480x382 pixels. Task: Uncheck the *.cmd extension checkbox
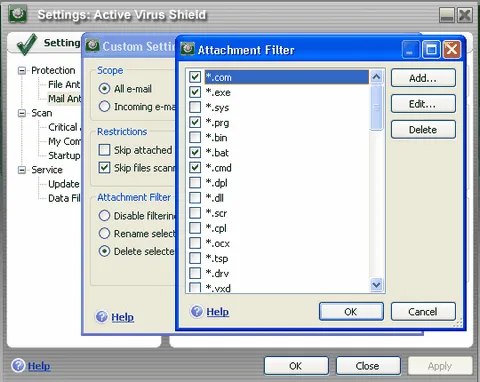195,167
